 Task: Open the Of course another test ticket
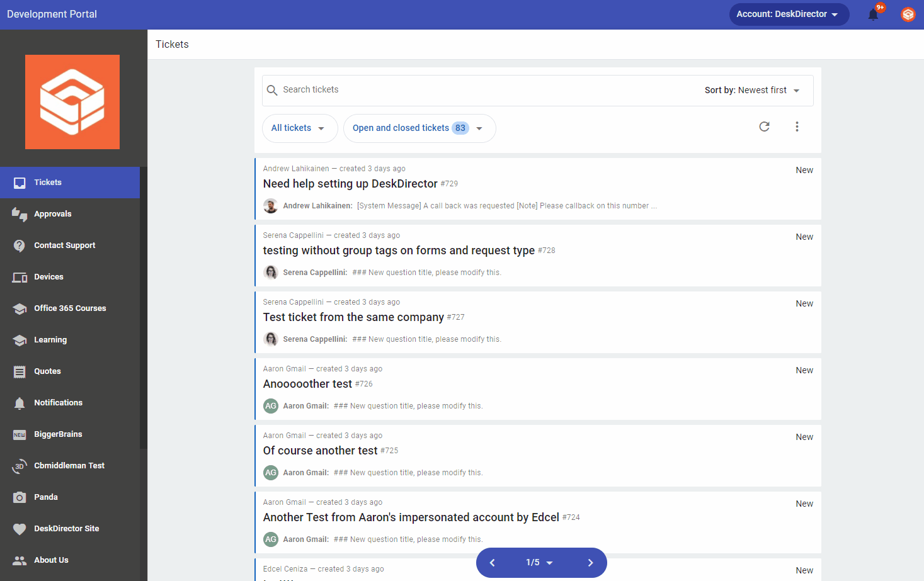[320, 451]
